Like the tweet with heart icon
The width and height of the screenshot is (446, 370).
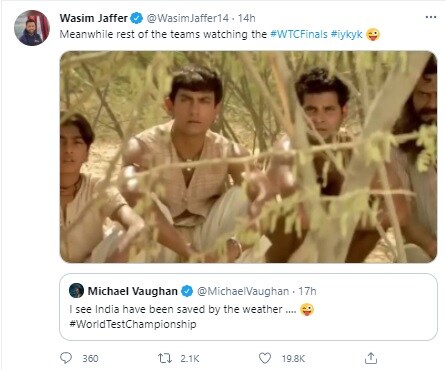(x=265, y=358)
